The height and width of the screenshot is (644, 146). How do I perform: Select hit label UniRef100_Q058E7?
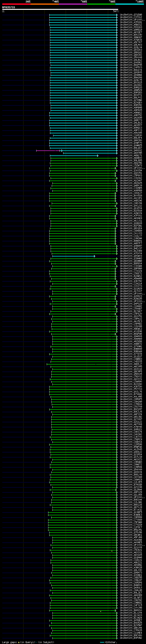tap(131, 620)
